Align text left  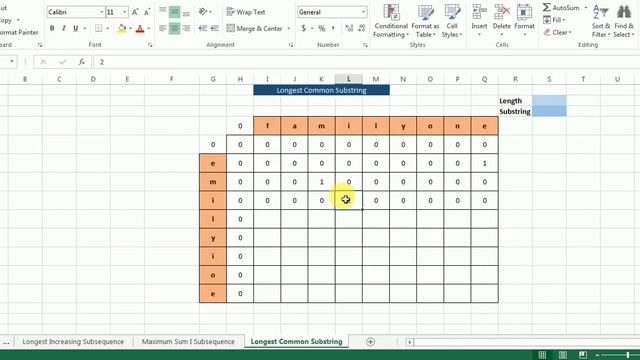click(x=162, y=29)
